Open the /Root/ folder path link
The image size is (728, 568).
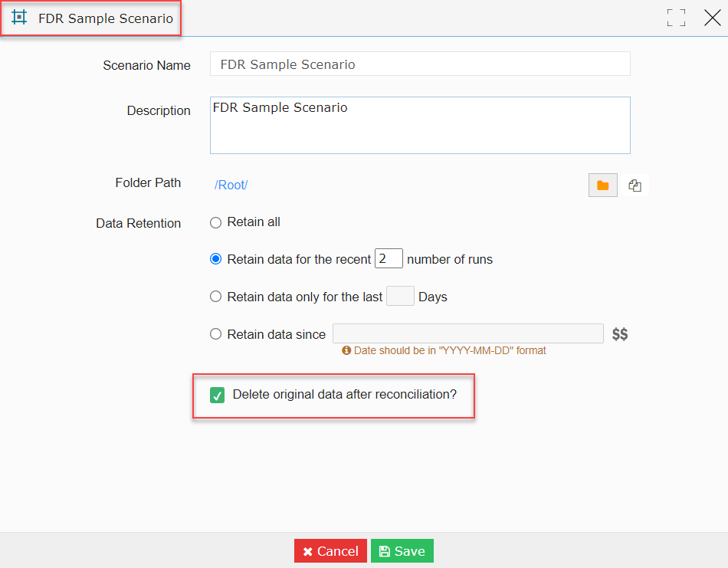(230, 185)
